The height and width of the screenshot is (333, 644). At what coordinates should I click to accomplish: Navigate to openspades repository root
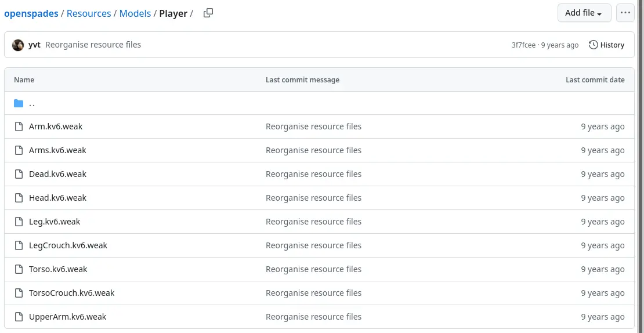click(x=31, y=13)
